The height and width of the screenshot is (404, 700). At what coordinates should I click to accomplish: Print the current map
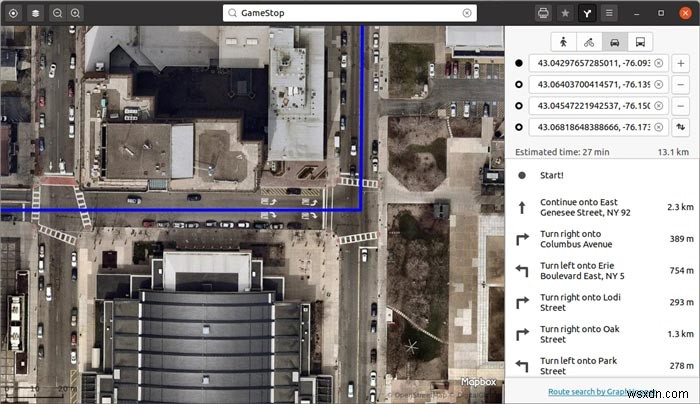pyautogui.click(x=543, y=13)
